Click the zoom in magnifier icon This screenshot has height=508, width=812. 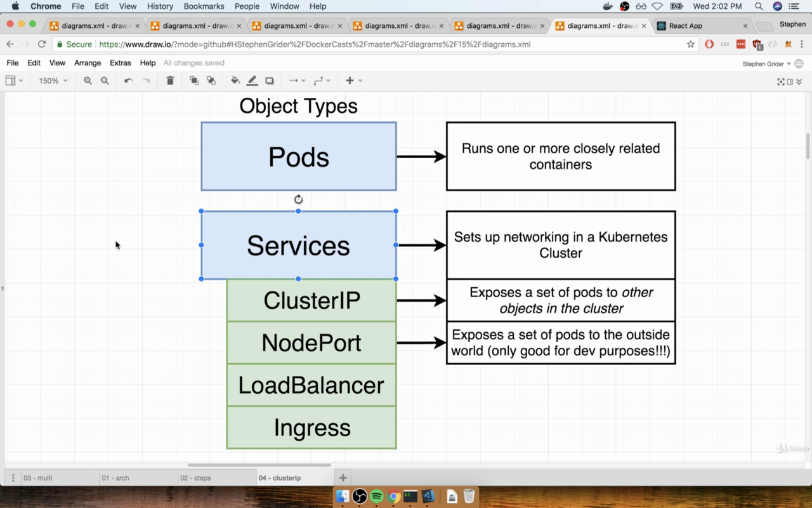(88, 81)
